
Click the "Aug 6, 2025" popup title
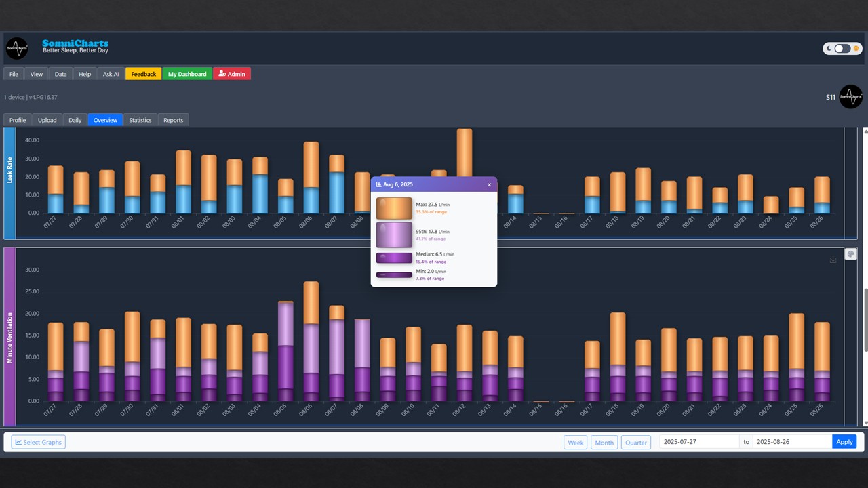click(398, 184)
